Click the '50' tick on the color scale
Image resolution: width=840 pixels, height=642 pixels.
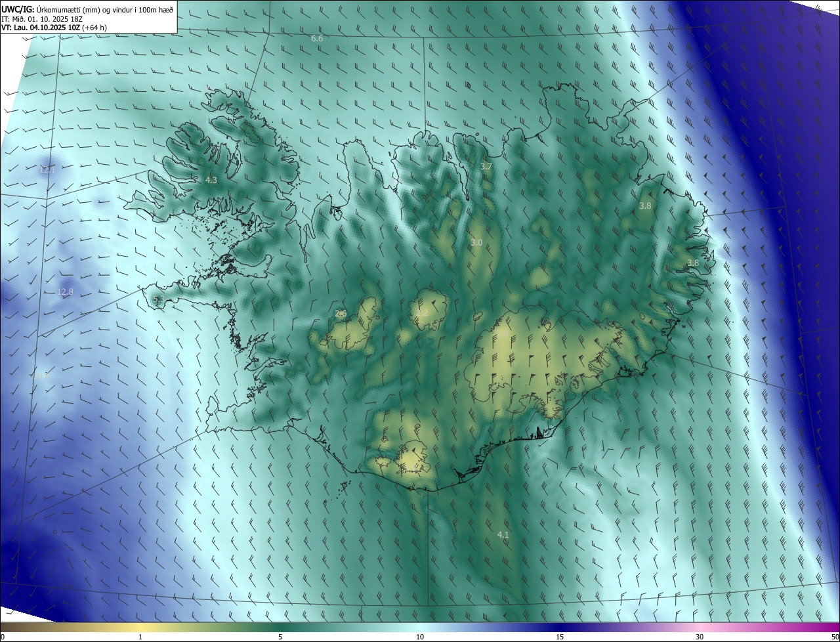(835, 637)
